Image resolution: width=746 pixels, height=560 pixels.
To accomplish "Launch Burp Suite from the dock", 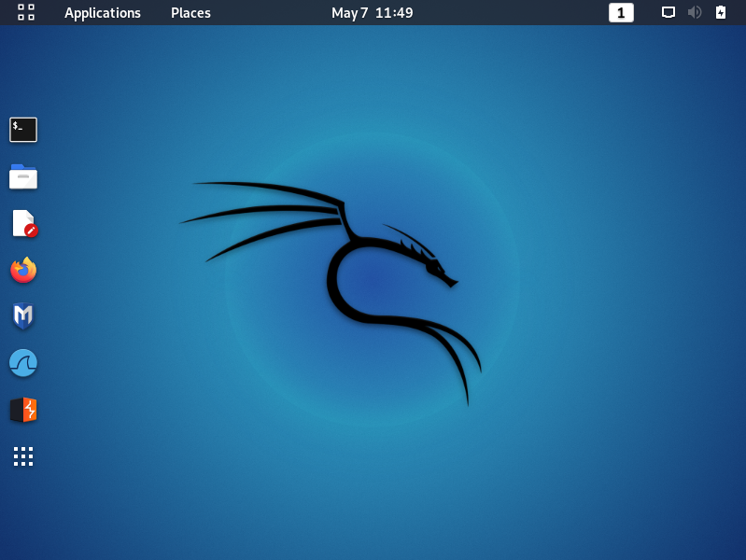I will click(23, 410).
